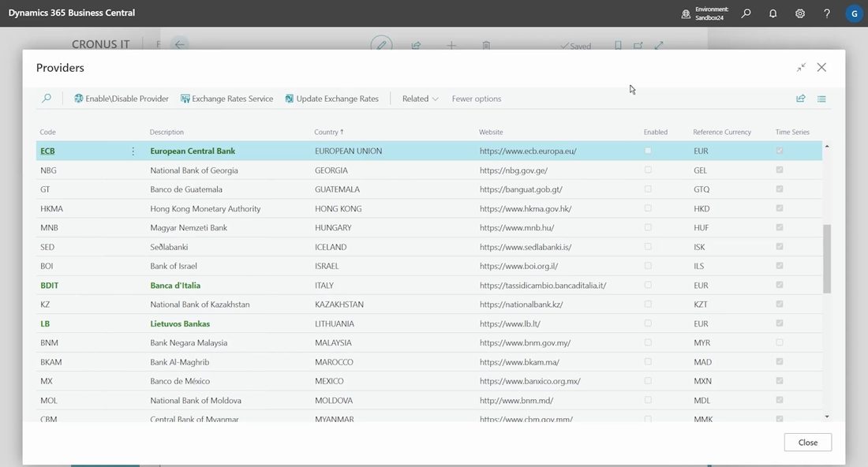Viewport: 868px width, 467px height.
Task: Select the KZT reference currency cell
Action: (700, 304)
